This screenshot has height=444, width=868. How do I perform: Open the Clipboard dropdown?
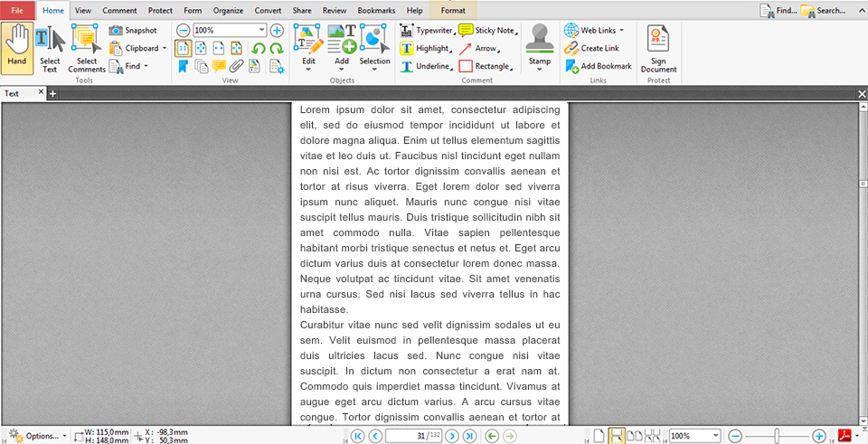pyautogui.click(x=165, y=48)
